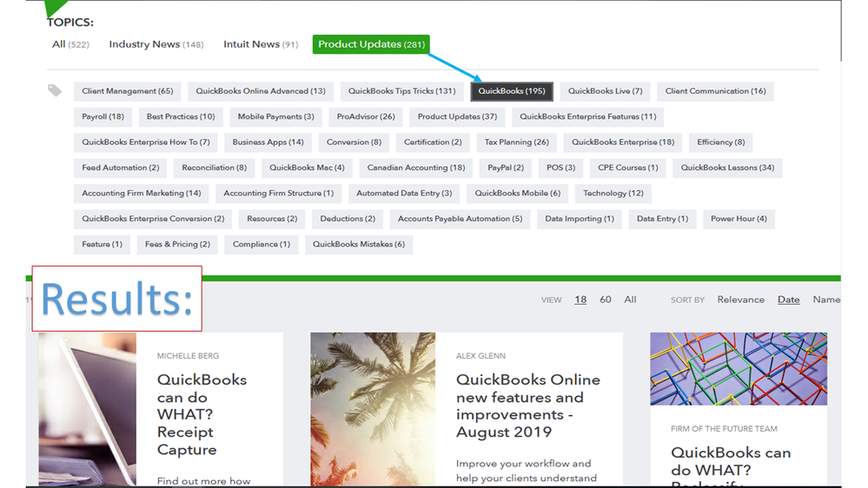The width and height of the screenshot is (868, 488).
Task: Select the Feature (1) tag
Action: (102, 244)
